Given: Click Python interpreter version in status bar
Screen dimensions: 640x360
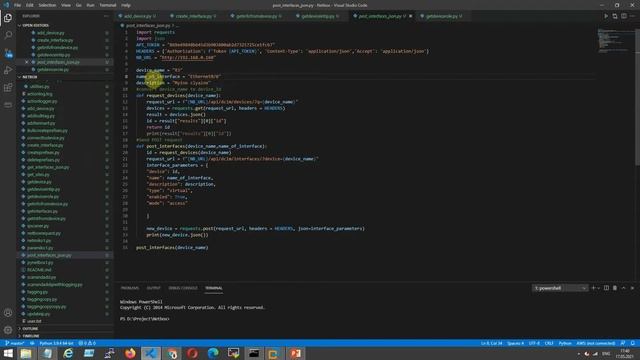Looking at the screenshot, I should coord(56,343).
